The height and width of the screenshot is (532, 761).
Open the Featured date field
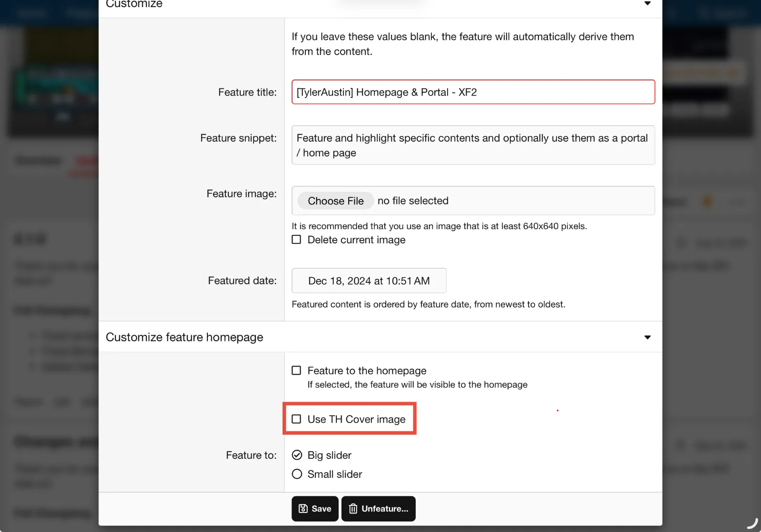coord(369,281)
